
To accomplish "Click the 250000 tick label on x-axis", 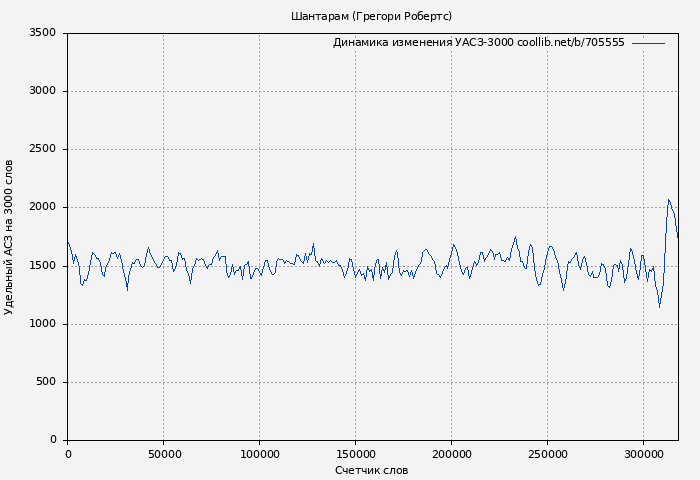I will click(547, 454).
